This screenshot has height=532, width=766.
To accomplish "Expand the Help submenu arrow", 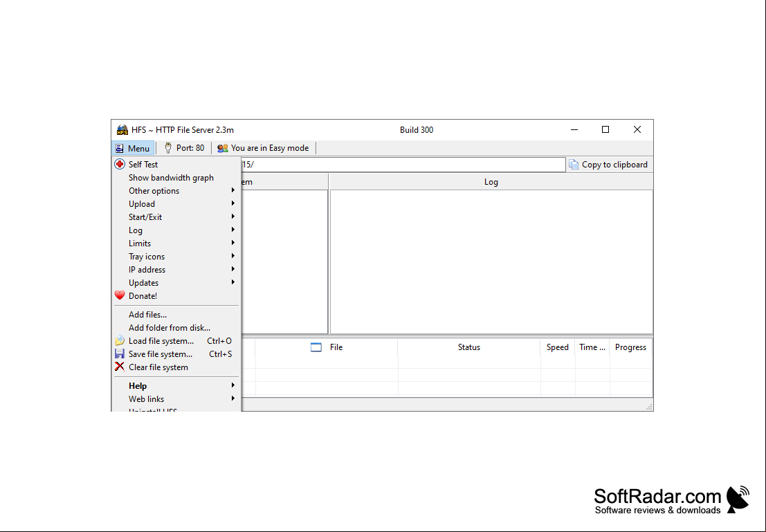I will (233, 385).
